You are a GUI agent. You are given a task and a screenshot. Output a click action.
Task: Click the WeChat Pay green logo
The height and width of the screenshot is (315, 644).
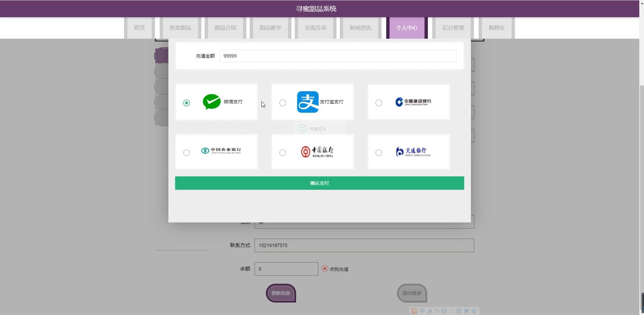(x=211, y=102)
